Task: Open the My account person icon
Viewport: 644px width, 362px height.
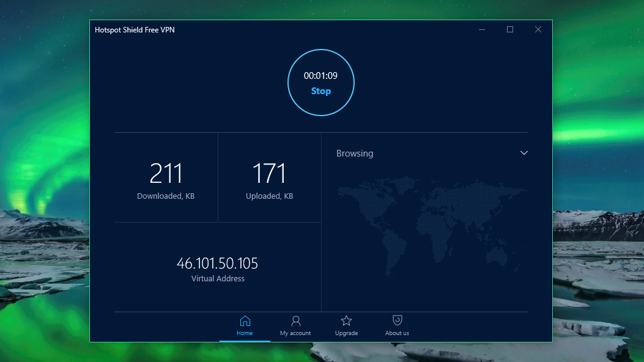Action: pos(295,320)
